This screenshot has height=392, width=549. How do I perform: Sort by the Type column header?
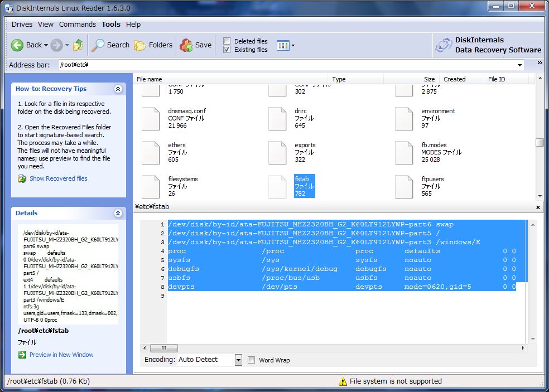coord(356,79)
